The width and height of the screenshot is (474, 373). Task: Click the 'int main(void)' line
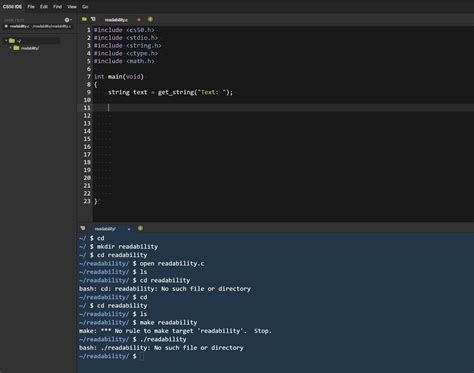(x=119, y=77)
